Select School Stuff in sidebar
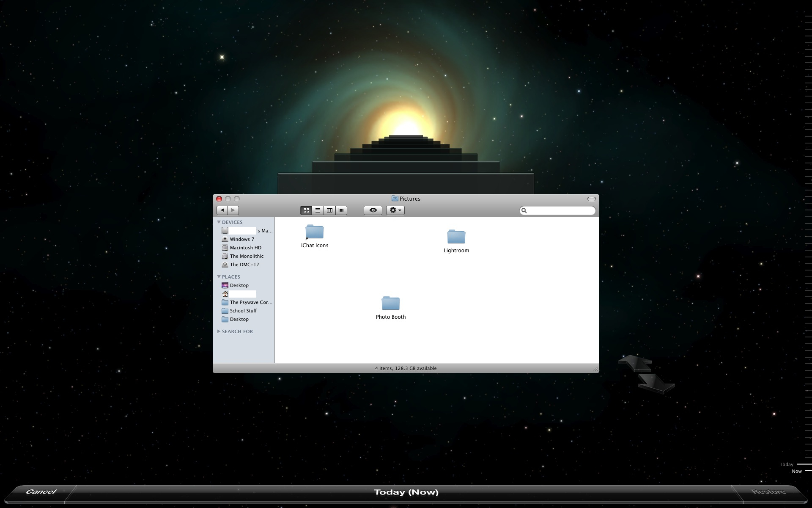Image resolution: width=812 pixels, height=508 pixels. [x=243, y=311]
